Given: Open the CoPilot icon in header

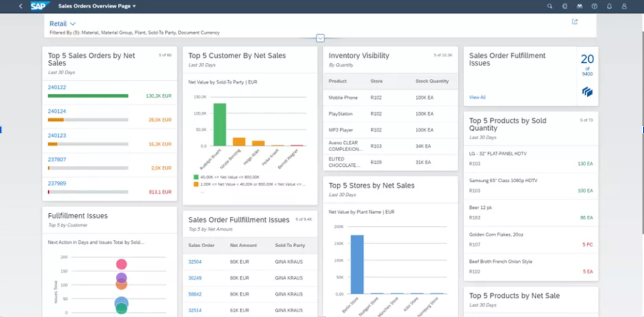Looking at the screenshot, I should [565, 6].
